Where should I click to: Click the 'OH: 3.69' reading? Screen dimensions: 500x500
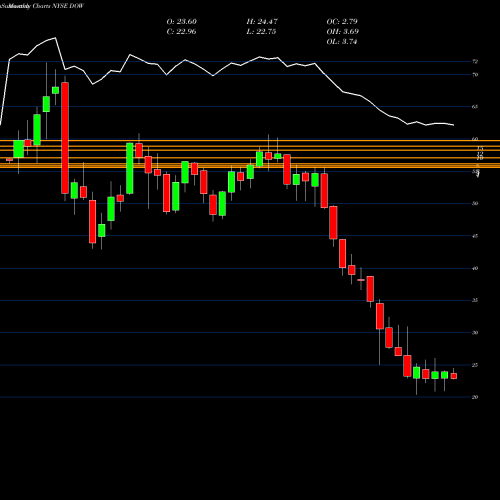pyautogui.click(x=343, y=32)
